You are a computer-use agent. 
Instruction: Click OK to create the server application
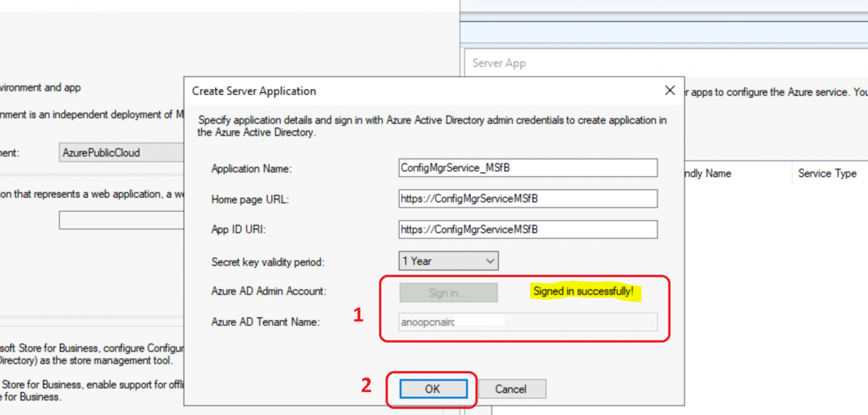(x=432, y=388)
